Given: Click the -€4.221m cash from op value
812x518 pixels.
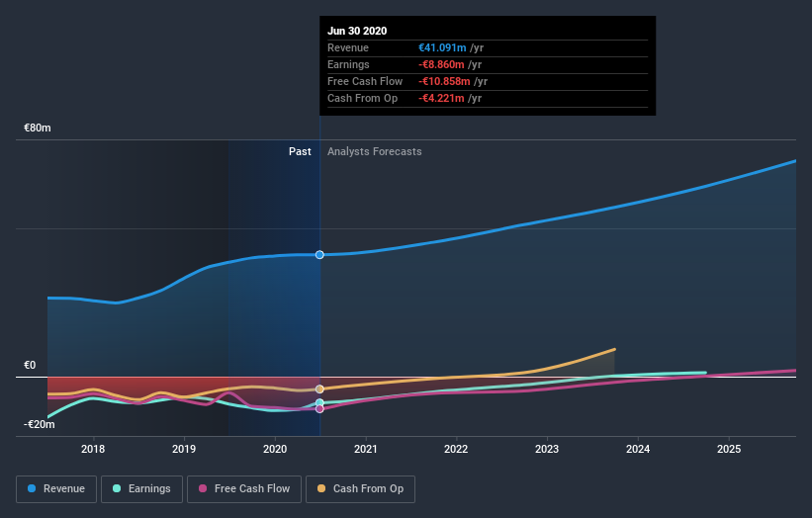Looking at the screenshot, I should pyautogui.click(x=441, y=98).
